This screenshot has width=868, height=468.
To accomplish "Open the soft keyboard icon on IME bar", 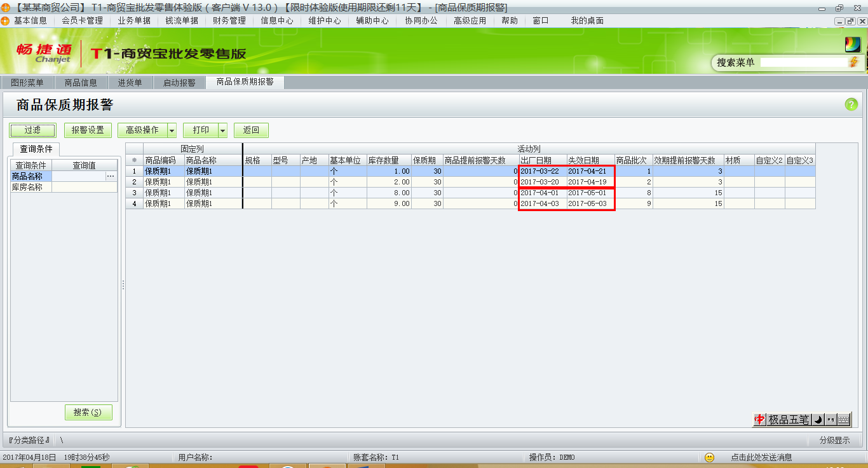I will [x=843, y=420].
